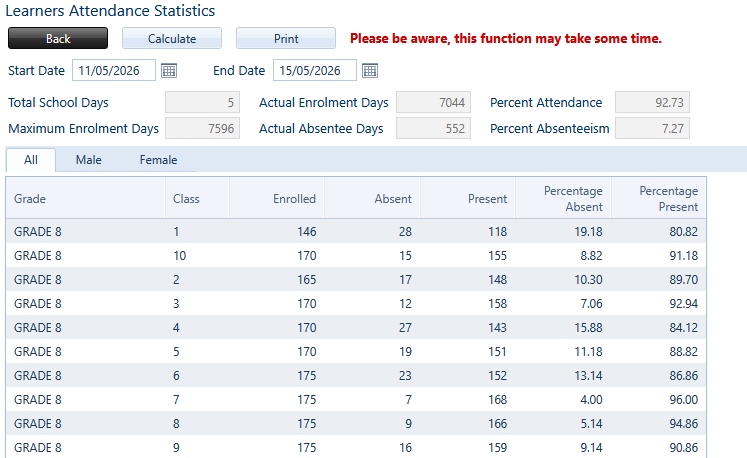Click Present value 118
This screenshot has width=747, height=458.
click(x=497, y=232)
